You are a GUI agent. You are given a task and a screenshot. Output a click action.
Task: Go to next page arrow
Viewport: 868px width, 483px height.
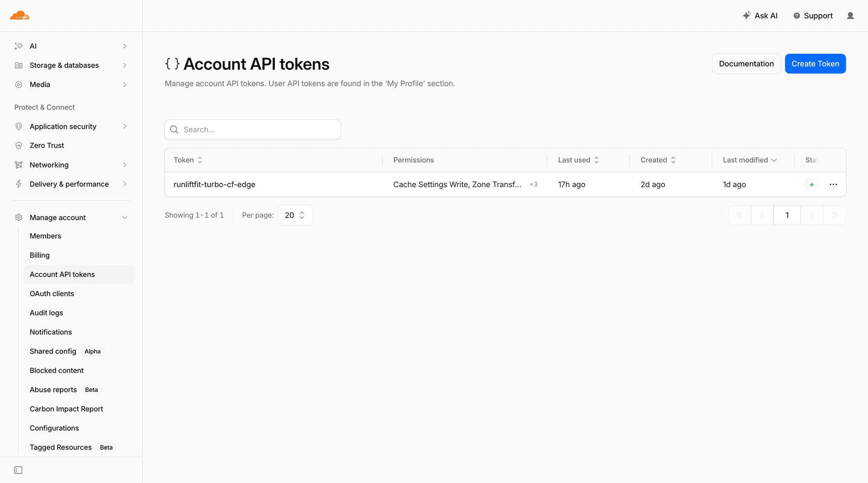(812, 215)
